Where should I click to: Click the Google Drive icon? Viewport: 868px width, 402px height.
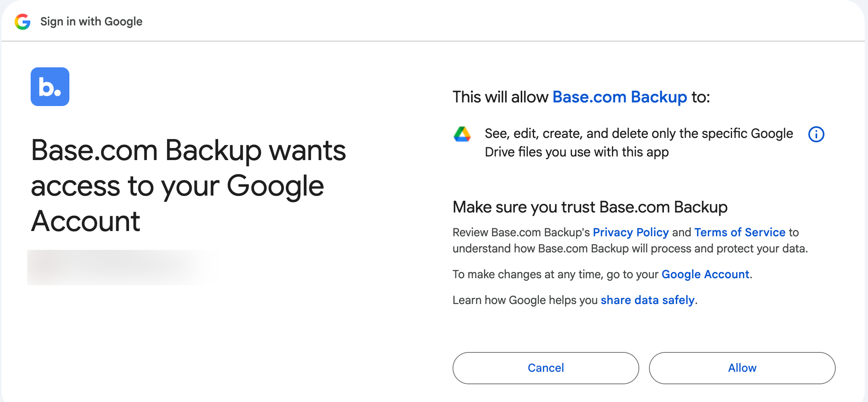point(462,134)
